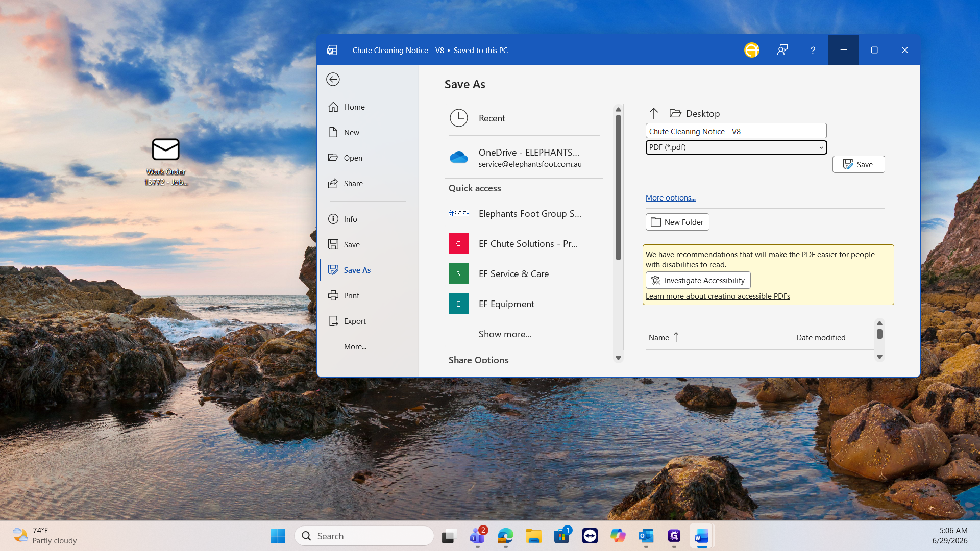The height and width of the screenshot is (551, 980).
Task: Open Microsoft Store from taskbar
Action: 562,536
